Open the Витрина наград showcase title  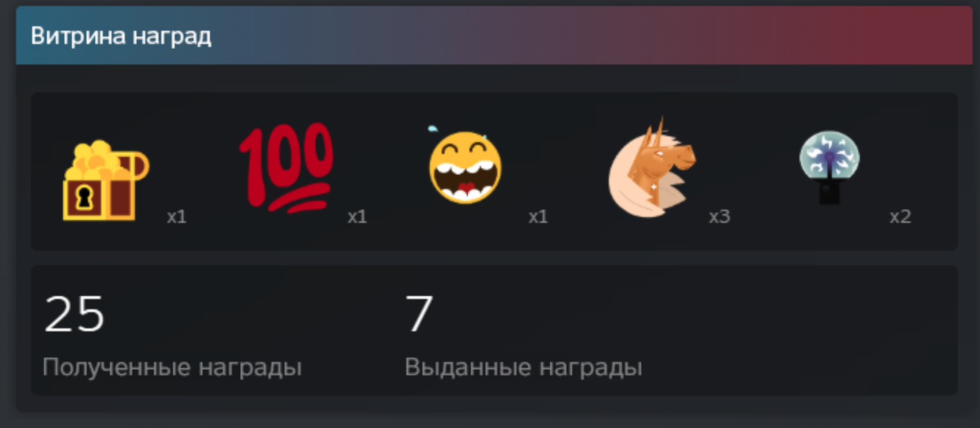121,36
